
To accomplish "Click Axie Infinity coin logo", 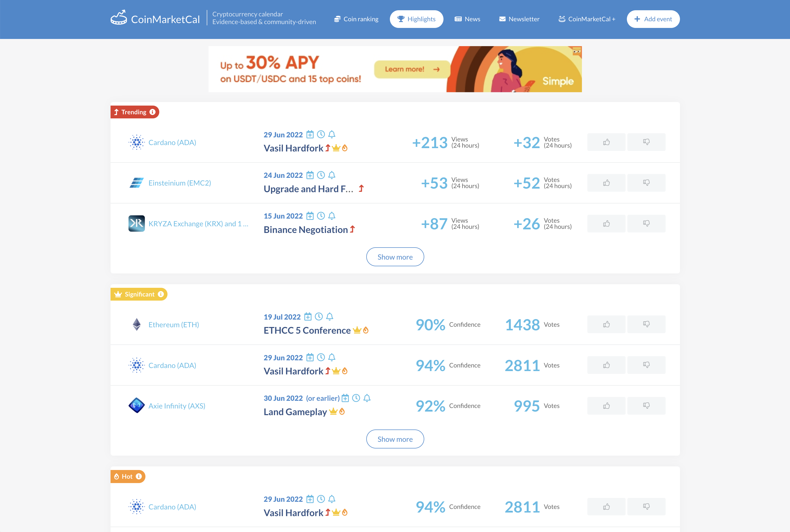I will click(136, 405).
